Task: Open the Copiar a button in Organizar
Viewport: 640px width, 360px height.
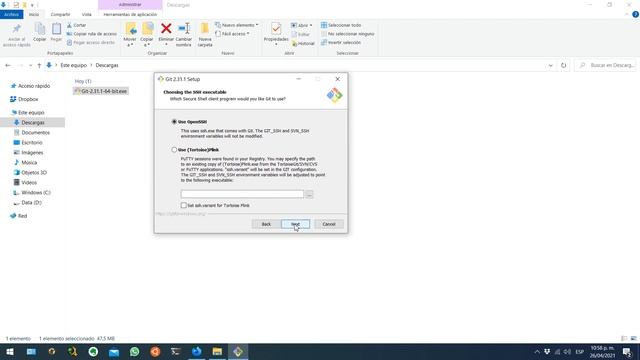Action: (x=147, y=34)
